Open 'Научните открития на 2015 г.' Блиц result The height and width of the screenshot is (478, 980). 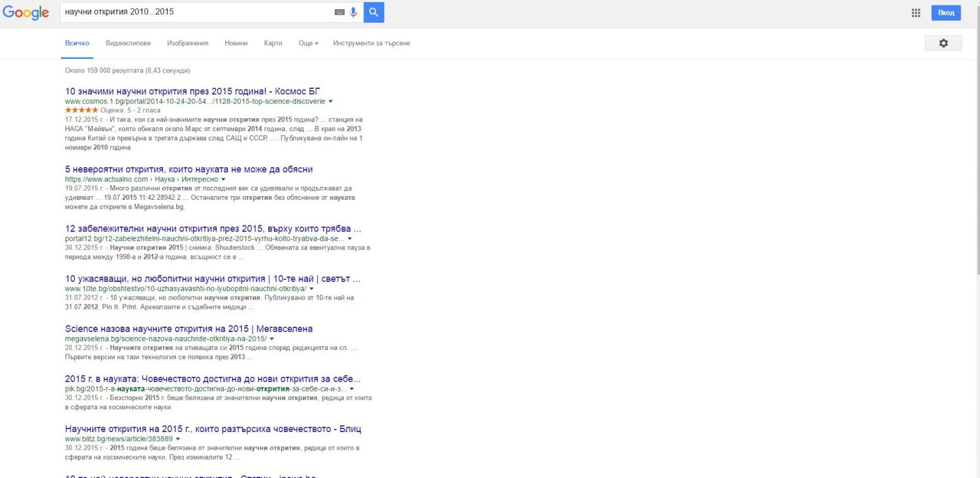tap(213, 429)
